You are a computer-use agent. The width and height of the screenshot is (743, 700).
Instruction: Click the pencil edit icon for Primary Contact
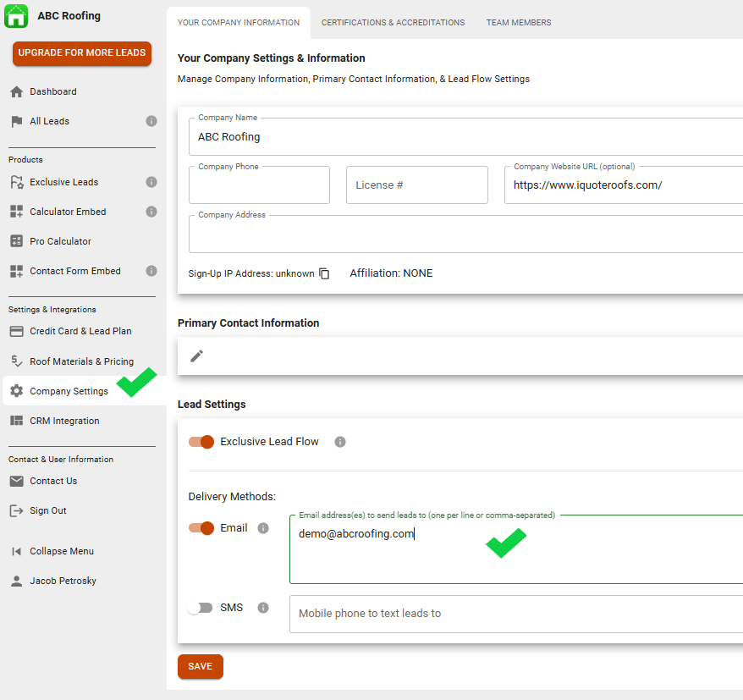196,356
